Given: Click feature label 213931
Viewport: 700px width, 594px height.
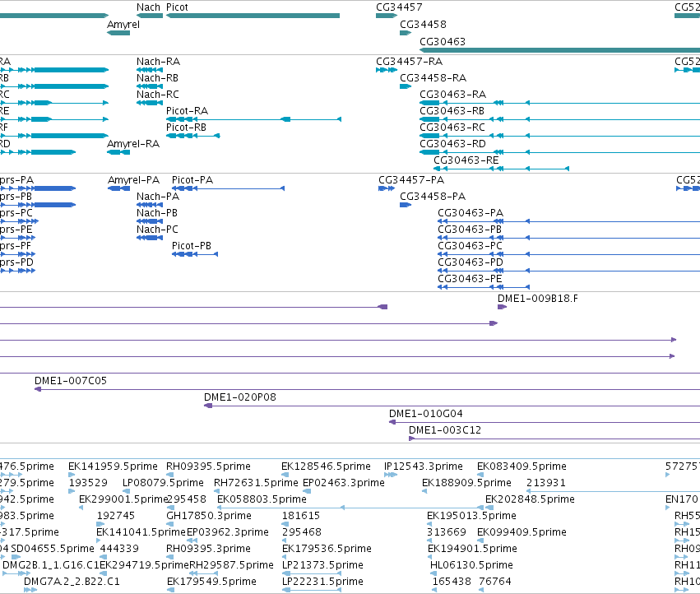Looking at the screenshot, I should tap(546, 483).
